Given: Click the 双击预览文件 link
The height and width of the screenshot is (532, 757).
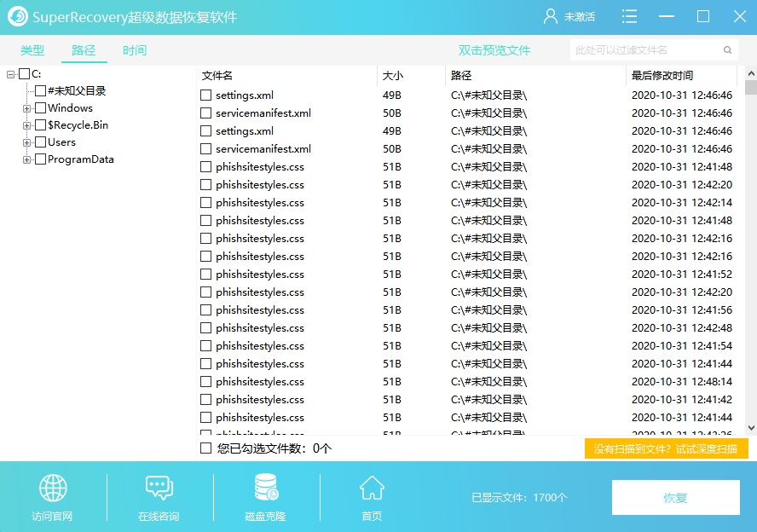Looking at the screenshot, I should click(x=494, y=50).
